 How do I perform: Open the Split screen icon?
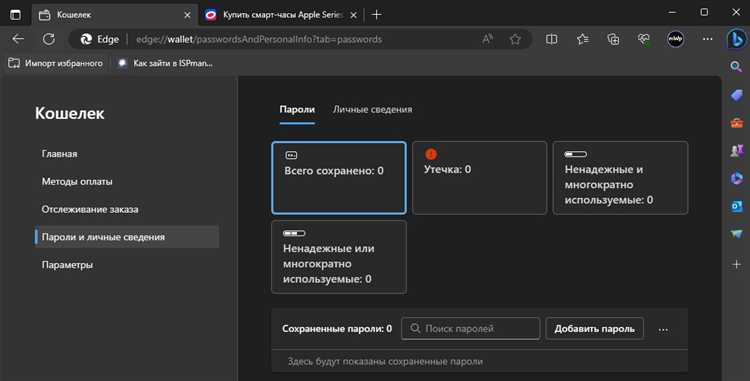click(x=551, y=39)
